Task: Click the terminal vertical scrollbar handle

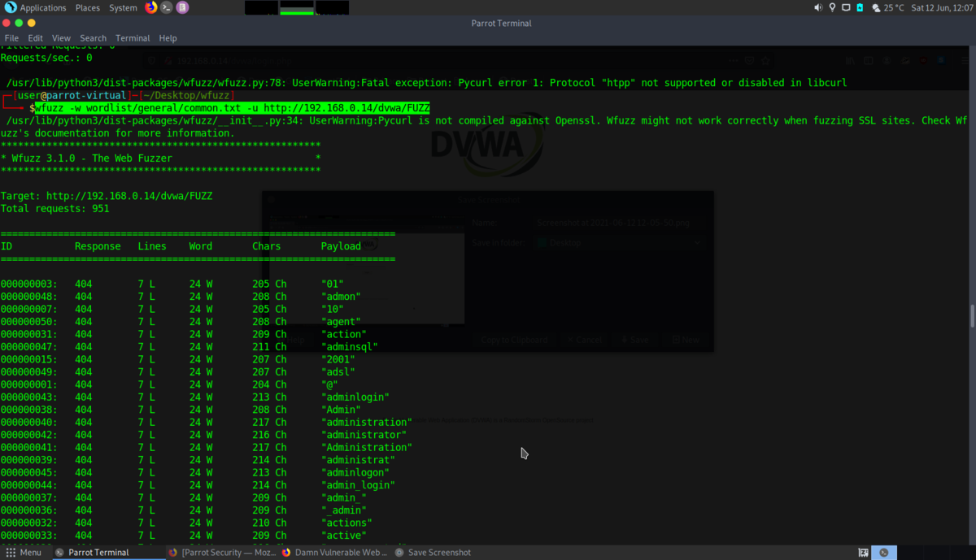Action: [x=972, y=315]
